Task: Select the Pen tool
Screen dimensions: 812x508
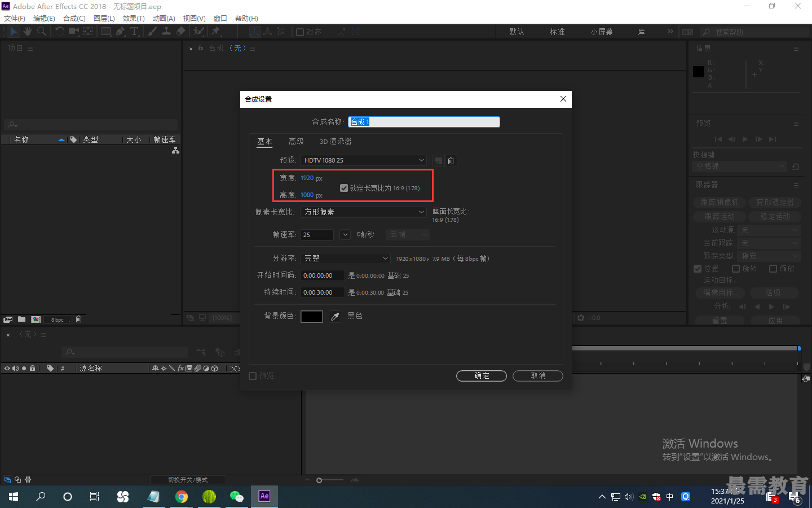Action: point(120,32)
